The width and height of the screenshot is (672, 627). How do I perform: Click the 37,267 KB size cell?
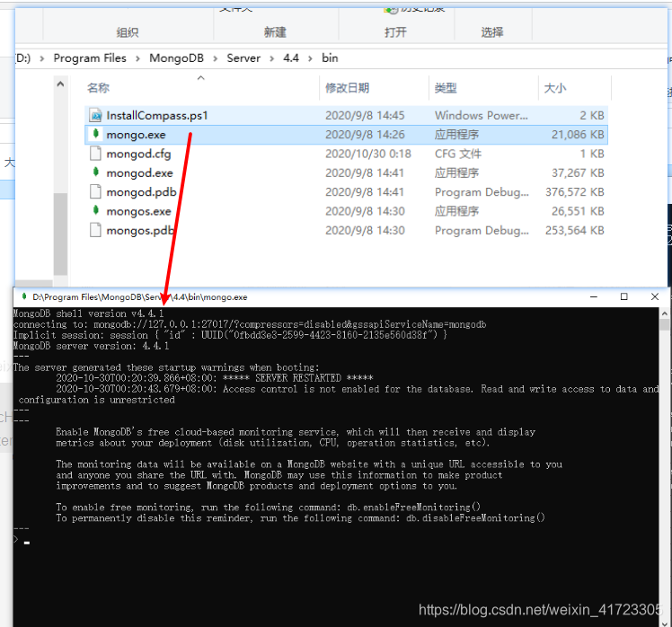coord(578,173)
